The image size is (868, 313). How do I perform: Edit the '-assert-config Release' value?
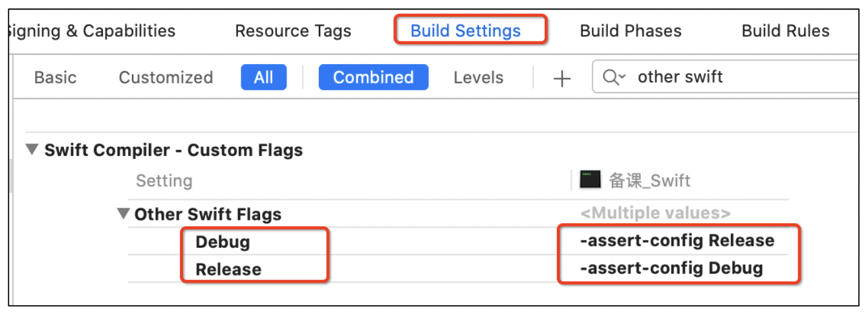click(677, 241)
